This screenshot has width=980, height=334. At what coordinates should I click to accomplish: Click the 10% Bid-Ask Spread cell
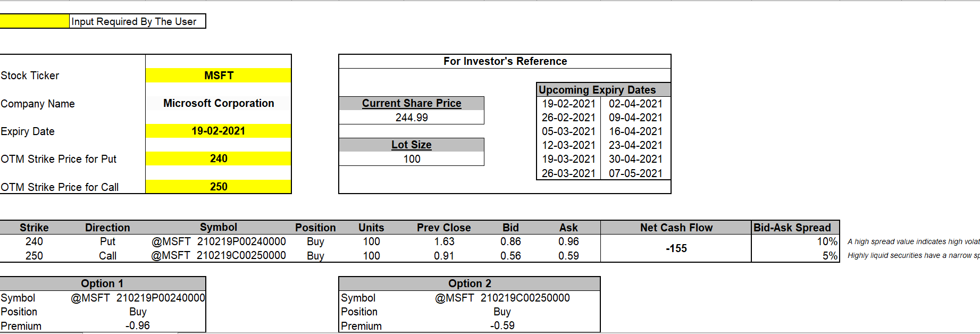826,241
